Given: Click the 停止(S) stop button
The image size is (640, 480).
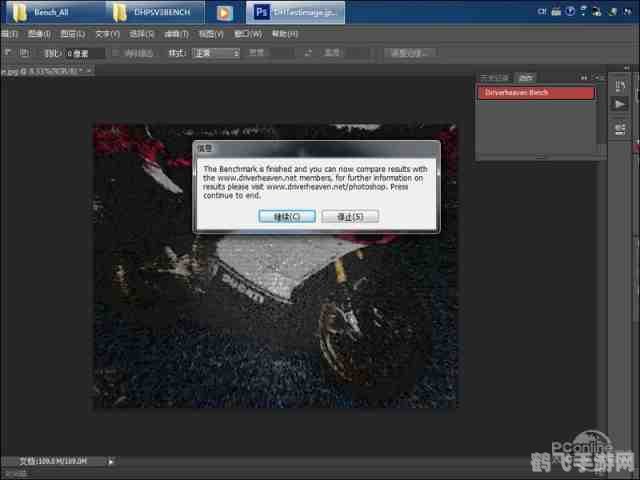Looking at the screenshot, I should [x=350, y=216].
